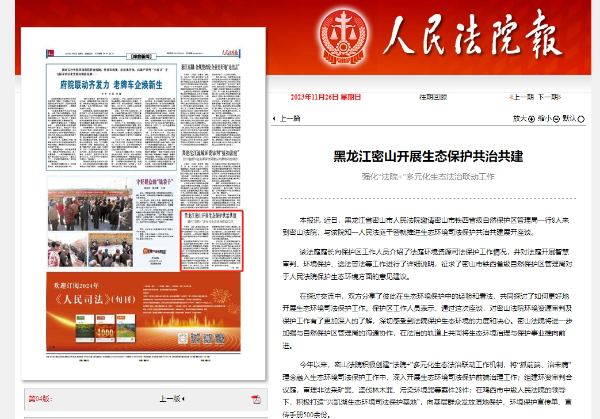Click the 府院联动齐发力 headline on page thumbnail
This screenshot has height=419, width=600.
coord(111,85)
